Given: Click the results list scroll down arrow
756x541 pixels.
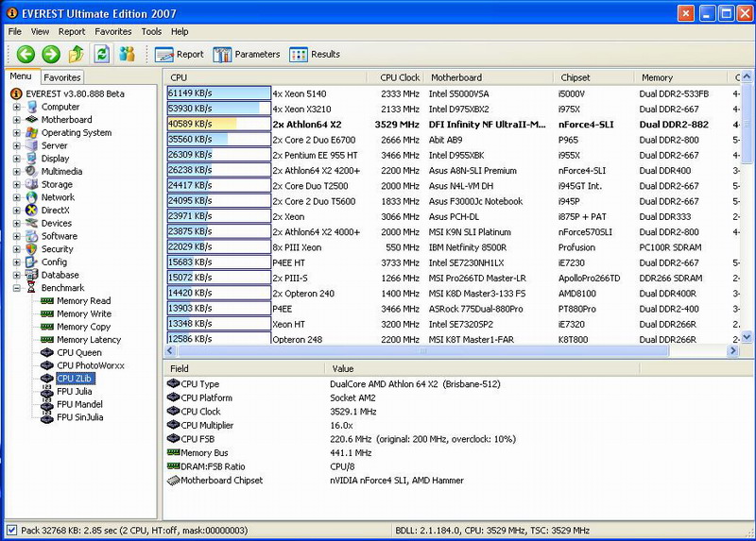Looking at the screenshot, I should click(x=747, y=337).
